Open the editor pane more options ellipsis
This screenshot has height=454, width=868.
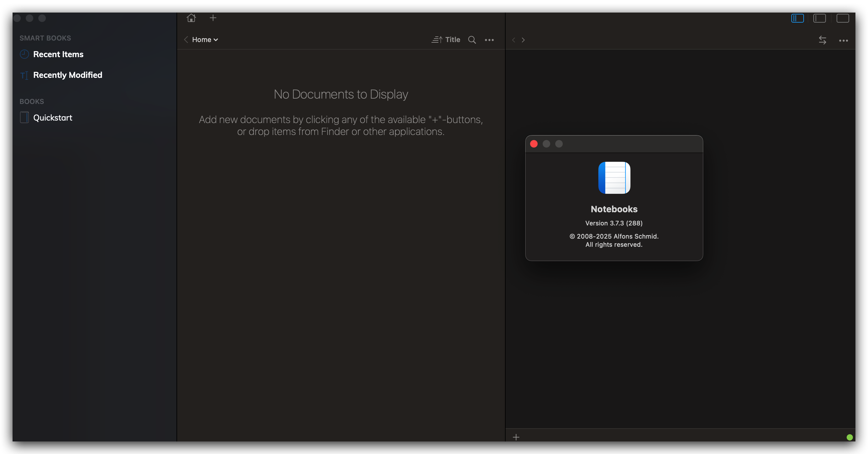click(844, 41)
